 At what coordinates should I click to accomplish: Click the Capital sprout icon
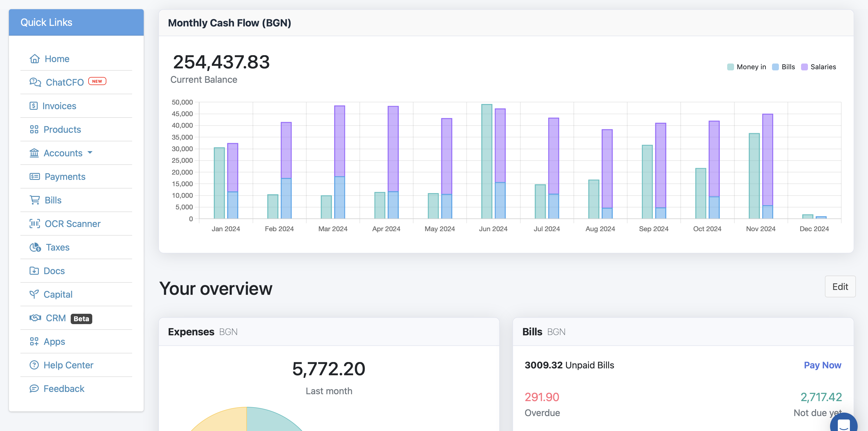click(34, 294)
